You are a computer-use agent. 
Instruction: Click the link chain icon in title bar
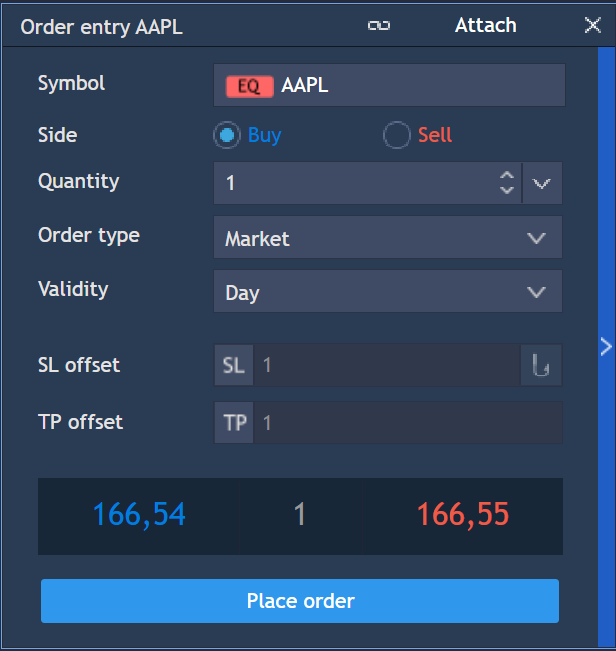379,26
